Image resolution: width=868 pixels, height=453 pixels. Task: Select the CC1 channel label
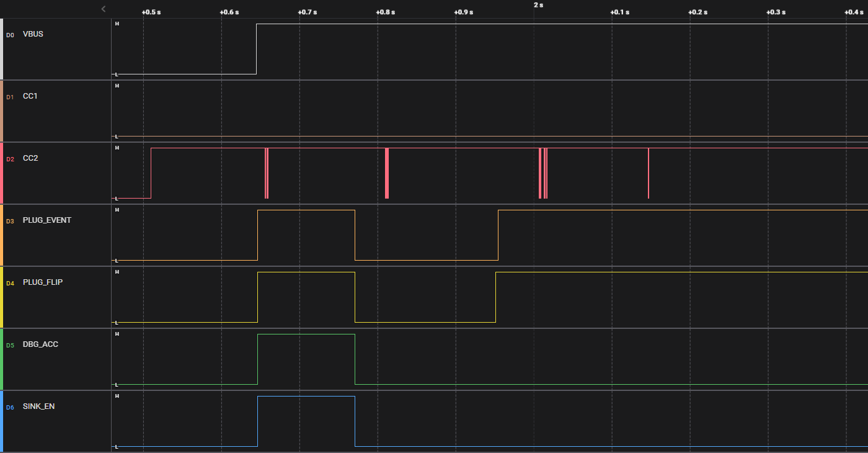click(x=29, y=96)
